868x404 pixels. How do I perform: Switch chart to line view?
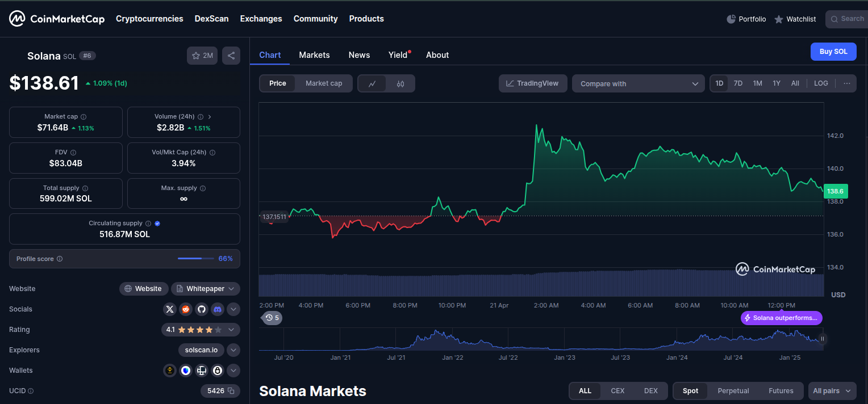(x=372, y=83)
